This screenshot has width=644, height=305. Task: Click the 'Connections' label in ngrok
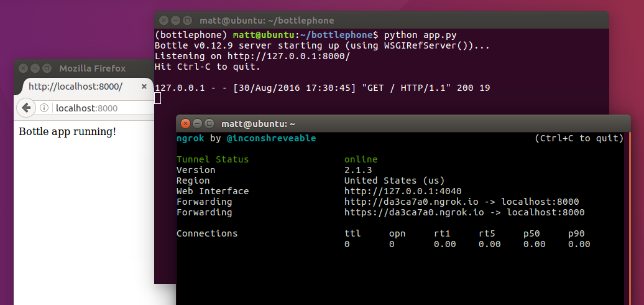[x=207, y=234]
